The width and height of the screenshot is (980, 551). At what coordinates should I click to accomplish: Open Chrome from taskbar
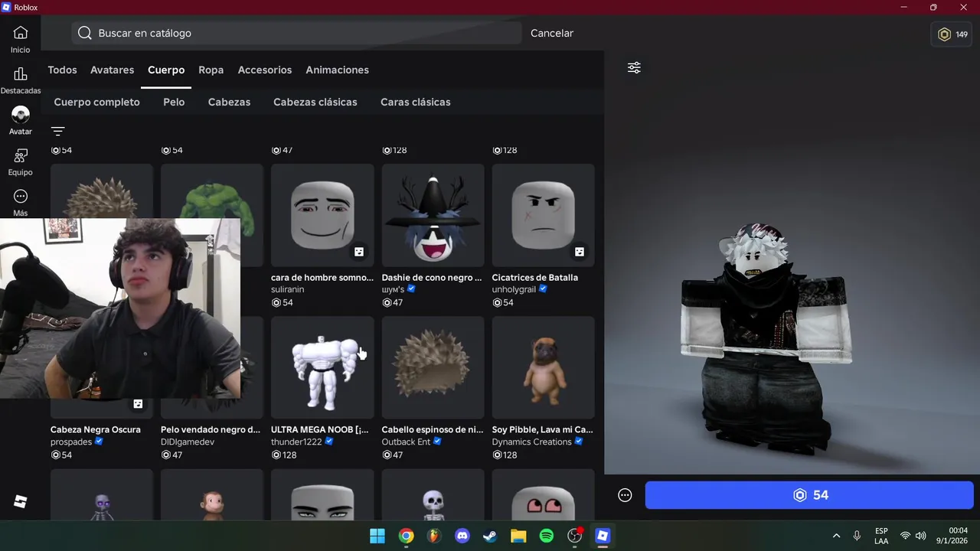pyautogui.click(x=406, y=536)
